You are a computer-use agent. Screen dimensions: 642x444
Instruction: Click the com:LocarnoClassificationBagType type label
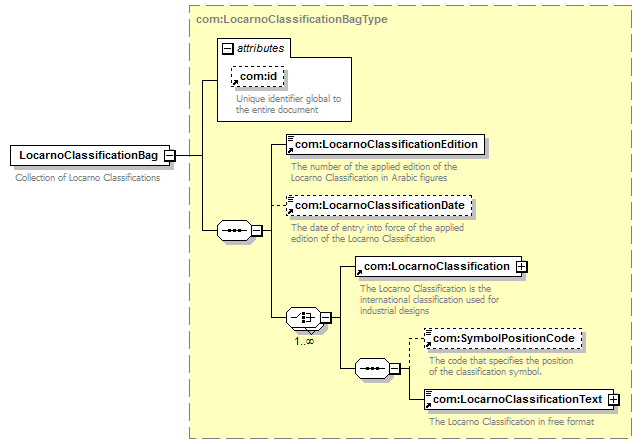(x=291, y=18)
